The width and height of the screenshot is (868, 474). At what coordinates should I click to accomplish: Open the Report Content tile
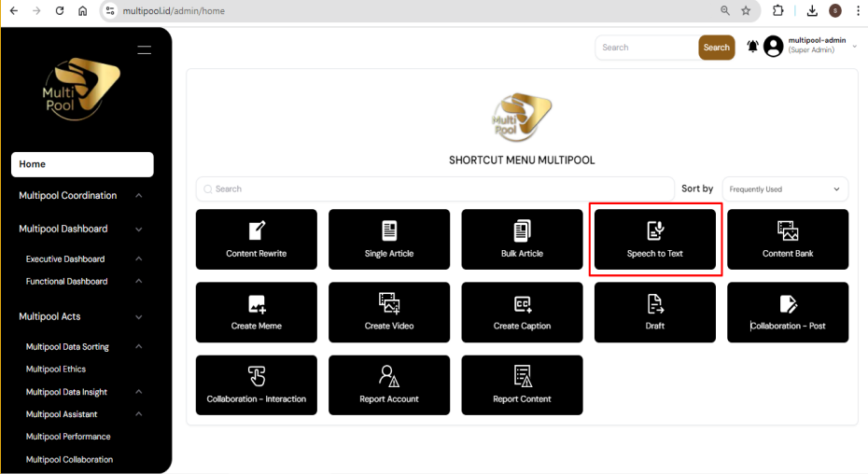pyautogui.click(x=522, y=384)
